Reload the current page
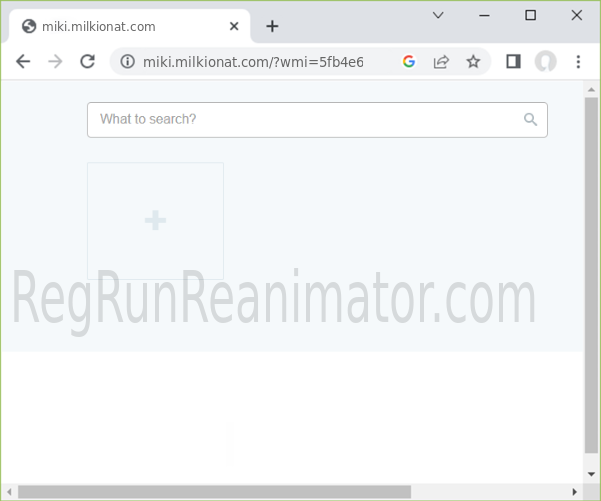The height and width of the screenshot is (501, 601). point(87,62)
